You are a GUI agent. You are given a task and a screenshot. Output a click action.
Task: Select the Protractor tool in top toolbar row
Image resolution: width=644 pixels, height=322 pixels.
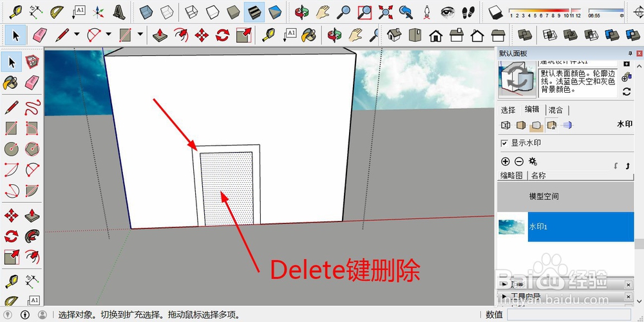pos(57,12)
